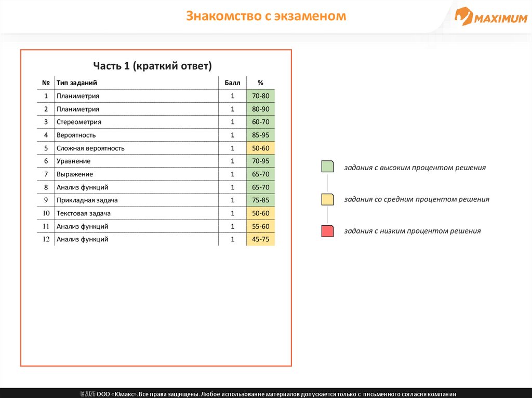Click the '50-60' cell for Сложная вероятность
The image size is (532, 398).
click(x=261, y=148)
